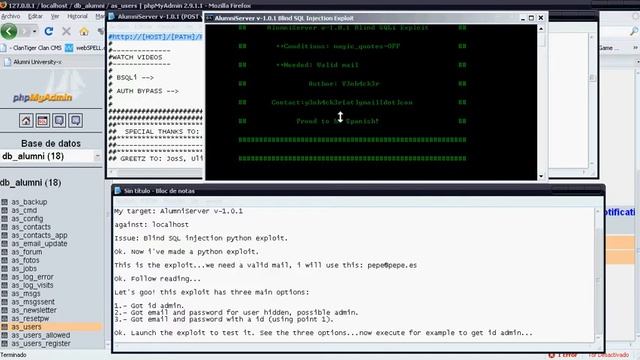The width and height of the screenshot is (640, 360).
Task: Click the table icon beside as_contacts
Action: (x=4, y=227)
